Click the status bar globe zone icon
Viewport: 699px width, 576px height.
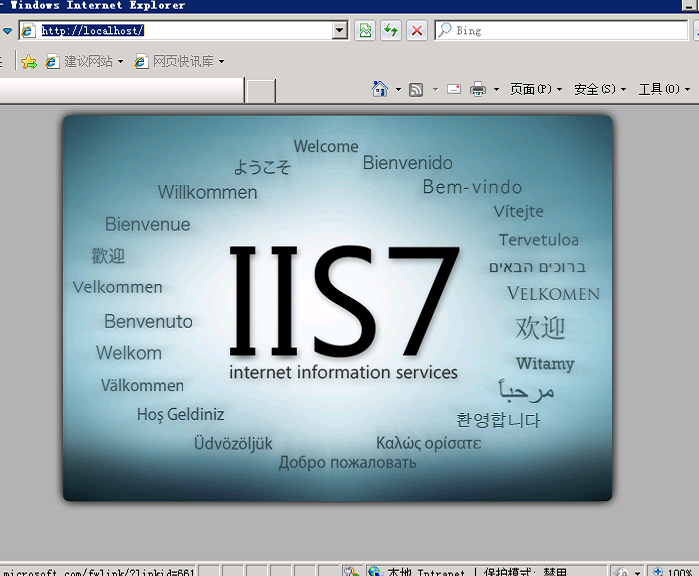coord(375,571)
